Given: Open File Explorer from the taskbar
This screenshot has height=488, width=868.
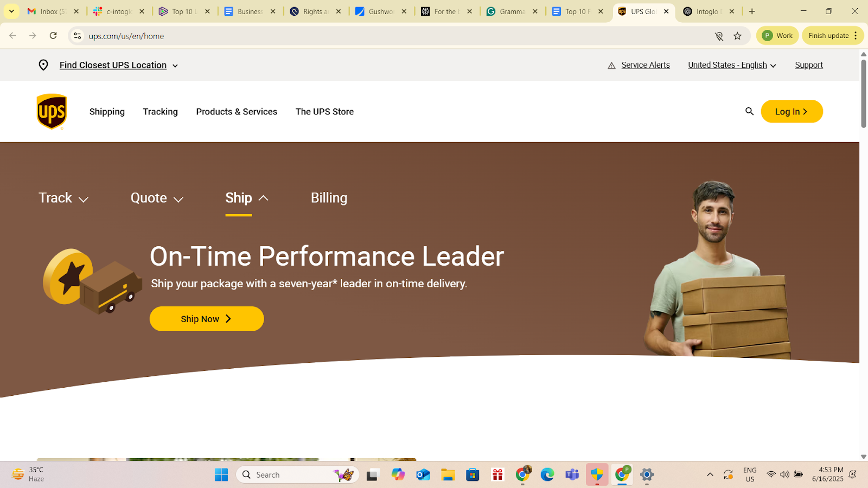Looking at the screenshot, I should point(448,475).
